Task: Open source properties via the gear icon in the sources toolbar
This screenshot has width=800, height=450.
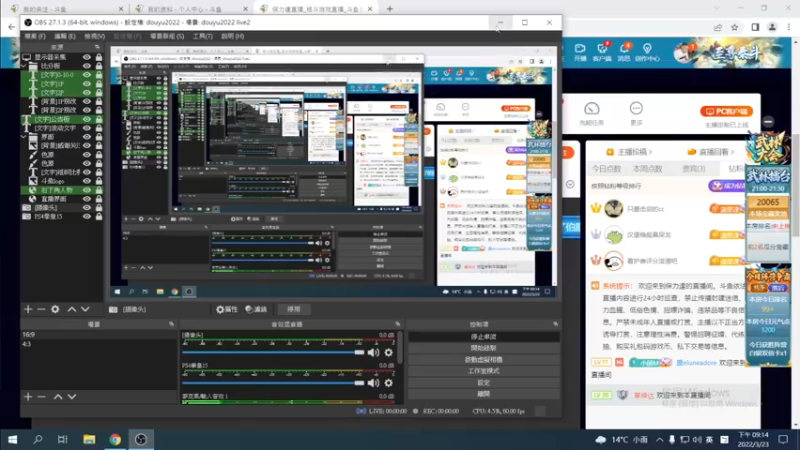Action: click(x=55, y=309)
